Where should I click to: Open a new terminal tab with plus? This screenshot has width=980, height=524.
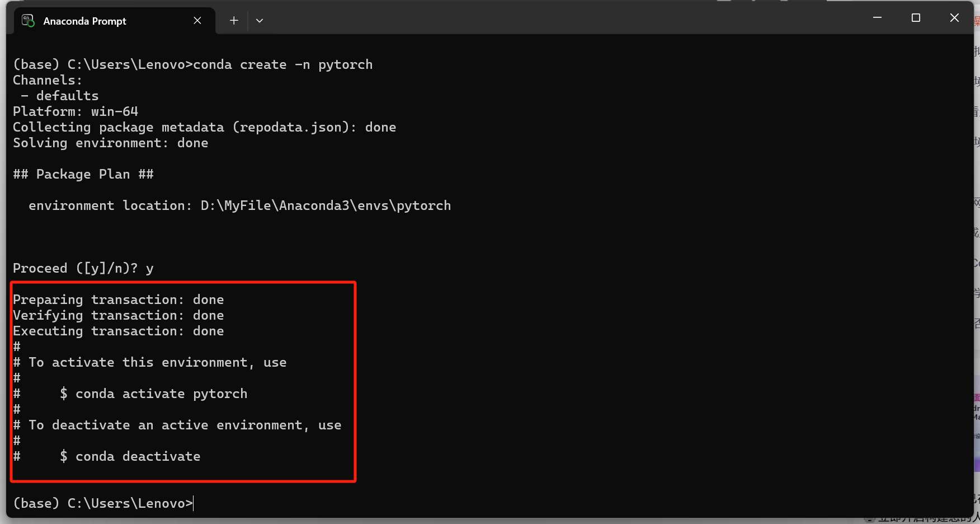(x=234, y=21)
